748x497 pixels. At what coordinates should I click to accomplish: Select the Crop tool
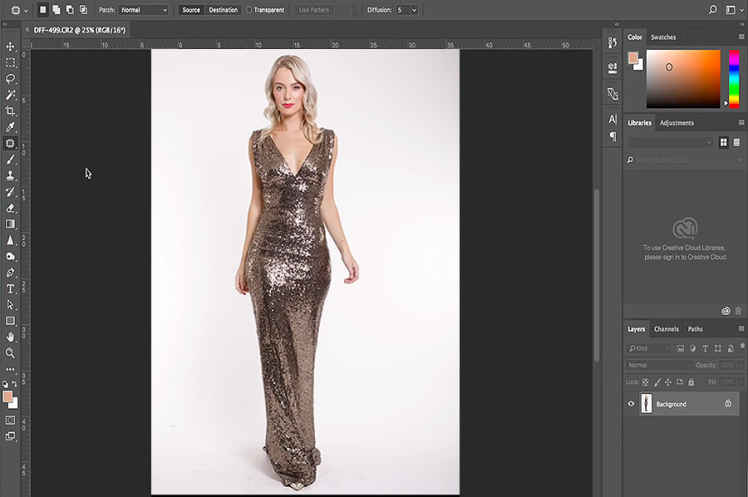tap(10, 111)
